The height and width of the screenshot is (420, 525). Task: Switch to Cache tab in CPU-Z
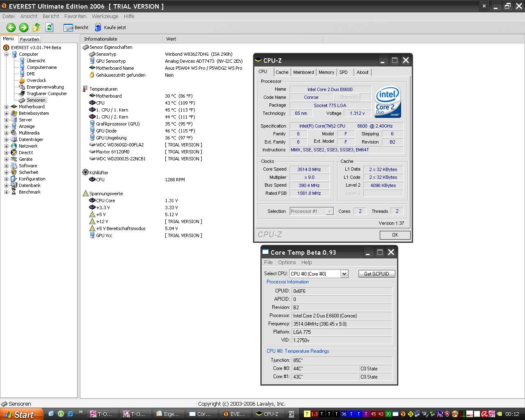click(282, 72)
